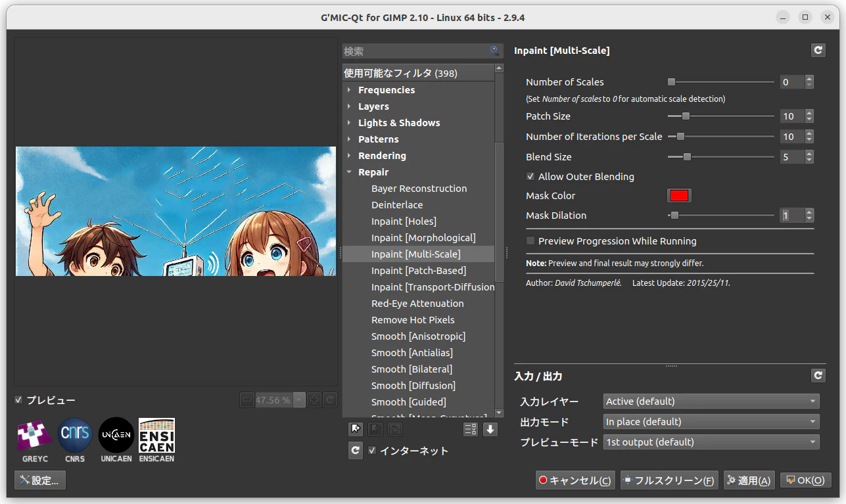The height and width of the screenshot is (504, 846).
Task: Enable Preview Progression While Running
Action: click(530, 241)
